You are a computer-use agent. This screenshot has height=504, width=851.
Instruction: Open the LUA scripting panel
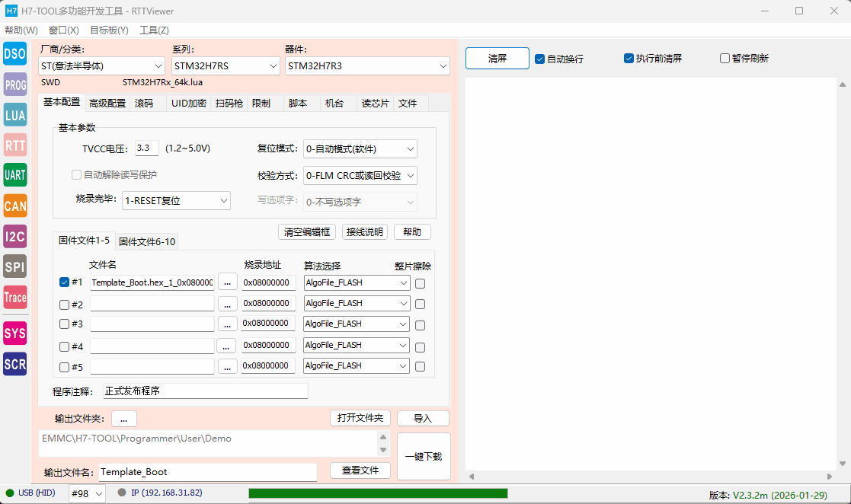(x=14, y=115)
